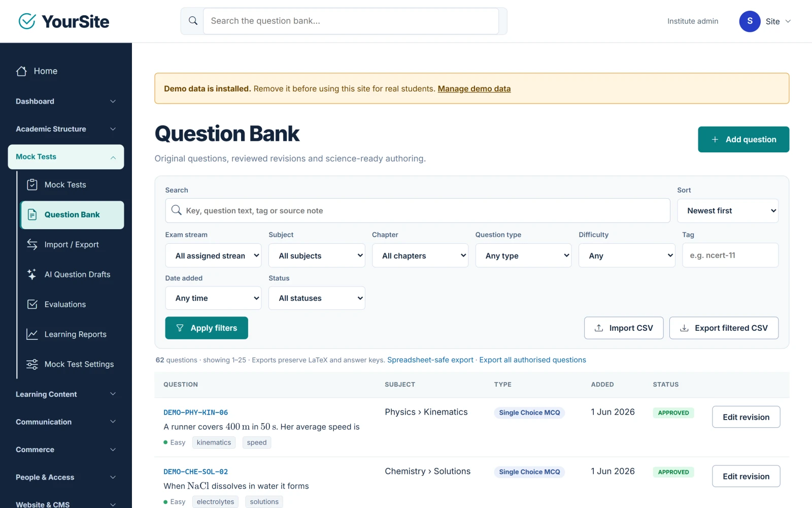Expand the Commerce sidebar section
812x508 pixels.
pyautogui.click(x=66, y=450)
